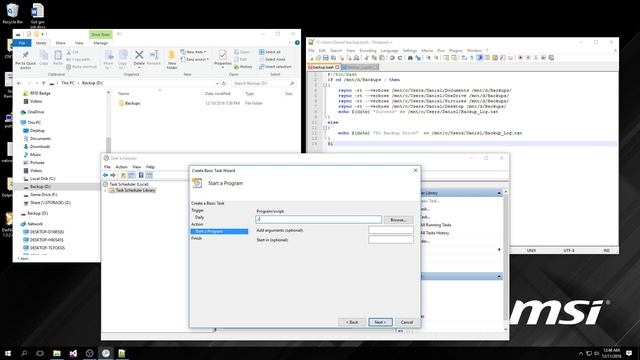The image size is (640, 360).
Task: Open the Manage tab in Explorer
Action: click(100, 43)
